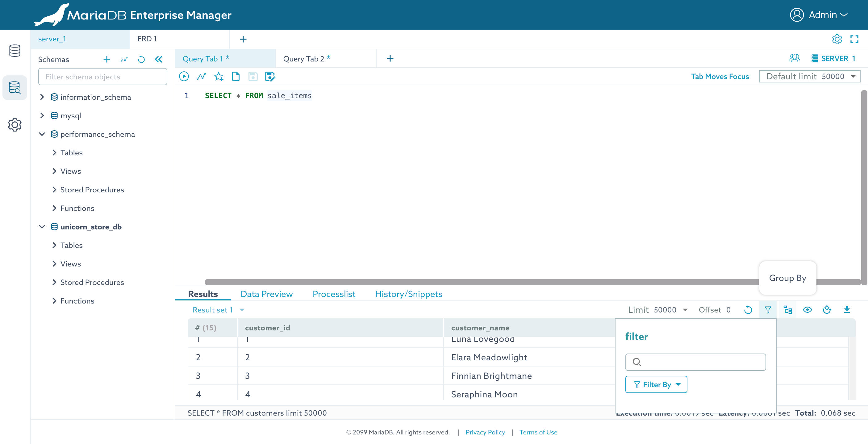
Task: Click the editor horizontal scrollbar
Action: click(472, 282)
